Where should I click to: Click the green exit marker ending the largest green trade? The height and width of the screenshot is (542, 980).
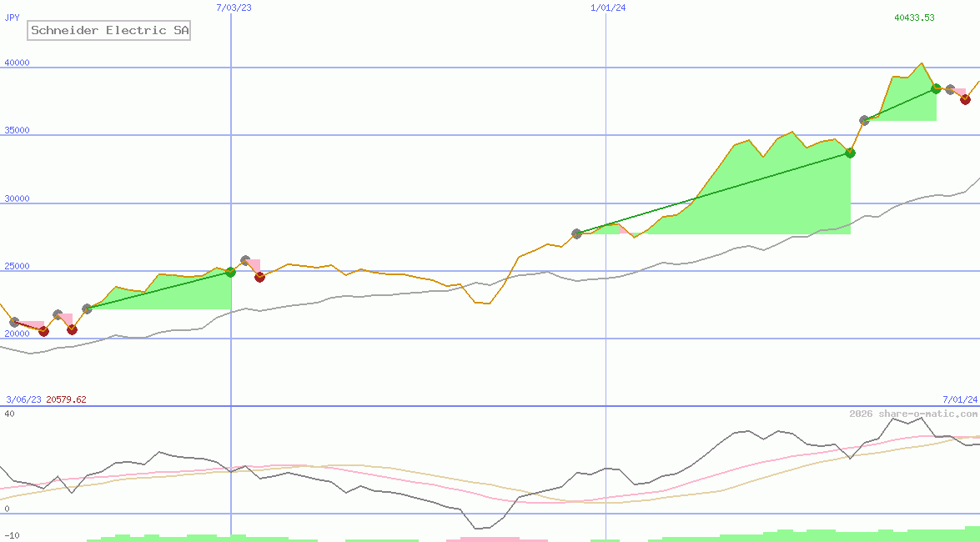(x=850, y=153)
